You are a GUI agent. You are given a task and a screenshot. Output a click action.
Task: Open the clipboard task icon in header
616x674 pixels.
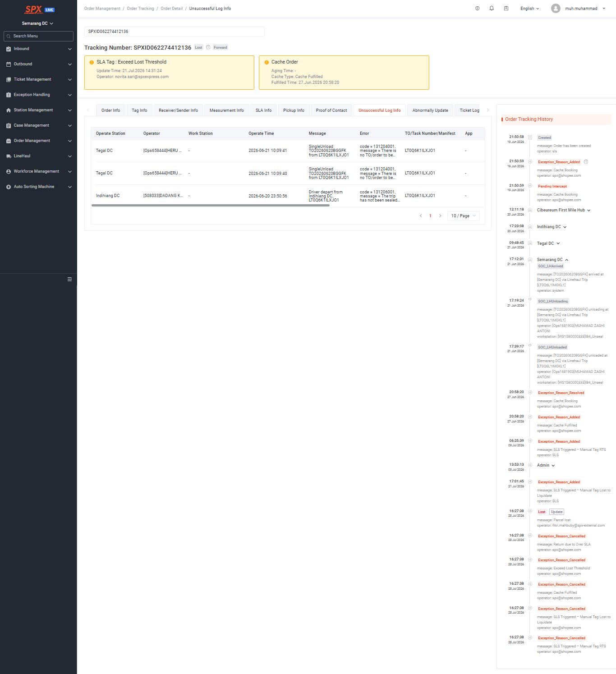coord(506,9)
